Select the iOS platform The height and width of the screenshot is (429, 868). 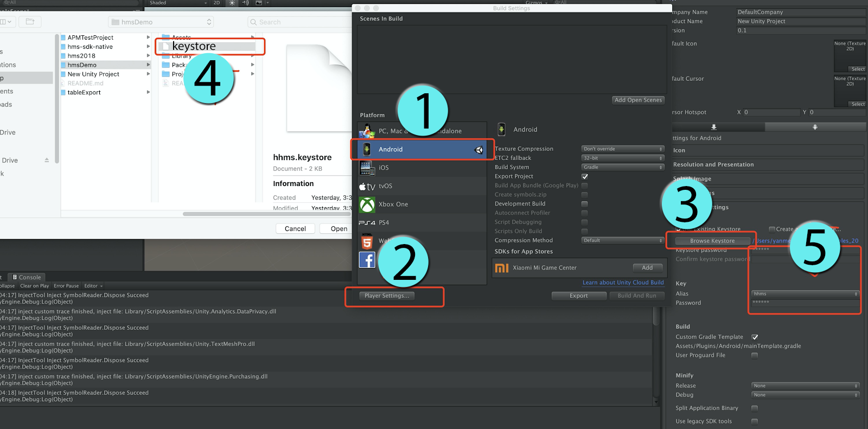point(422,168)
